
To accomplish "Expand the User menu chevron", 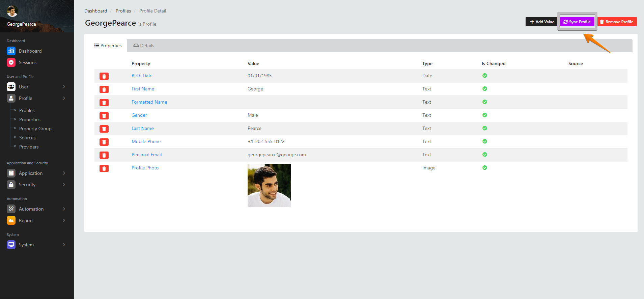I will (64, 87).
